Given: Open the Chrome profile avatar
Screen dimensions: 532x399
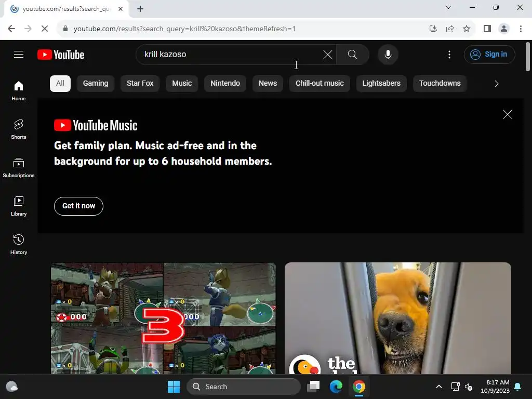Looking at the screenshot, I should (x=504, y=29).
